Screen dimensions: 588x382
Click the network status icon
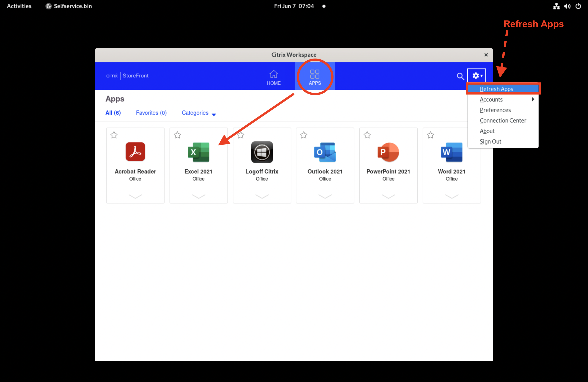(x=556, y=6)
